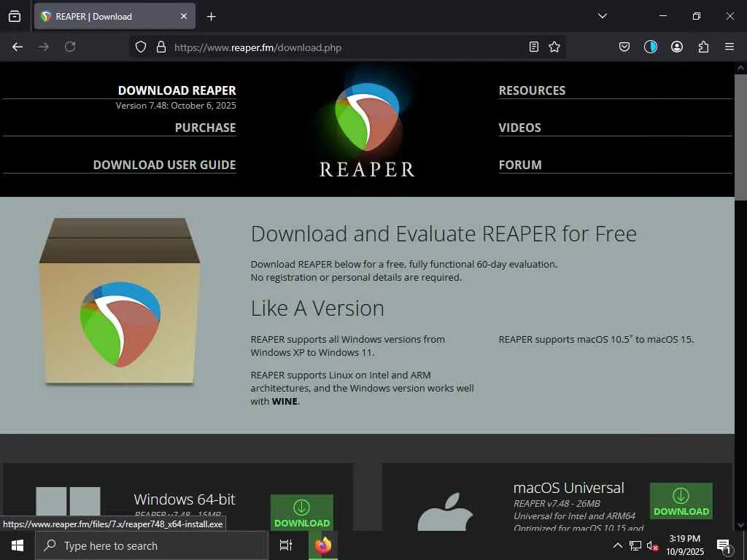Open the notification center icon
The width and height of the screenshot is (747, 560).
pos(724,546)
